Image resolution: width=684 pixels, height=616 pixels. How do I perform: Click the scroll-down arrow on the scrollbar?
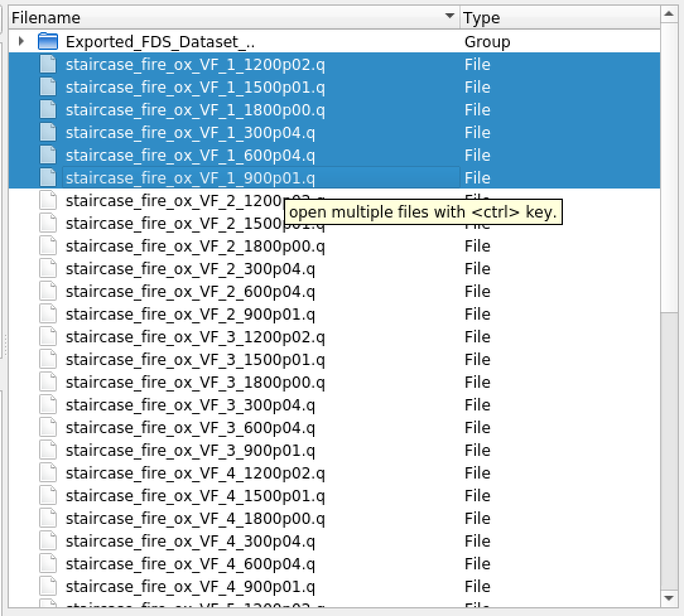(670, 598)
